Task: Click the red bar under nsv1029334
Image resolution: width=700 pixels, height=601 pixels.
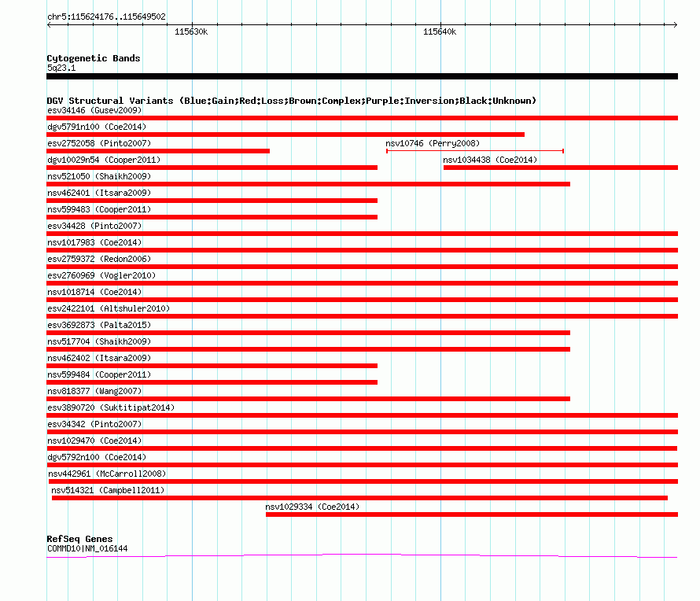Action: pyautogui.click(x=472, y=514)
